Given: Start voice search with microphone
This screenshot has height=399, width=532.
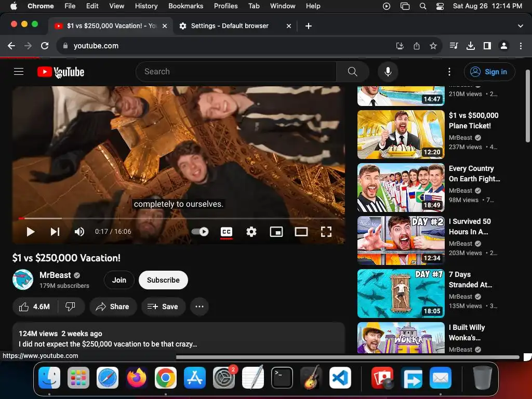Looking at the screenshot, I should point(388,72).
